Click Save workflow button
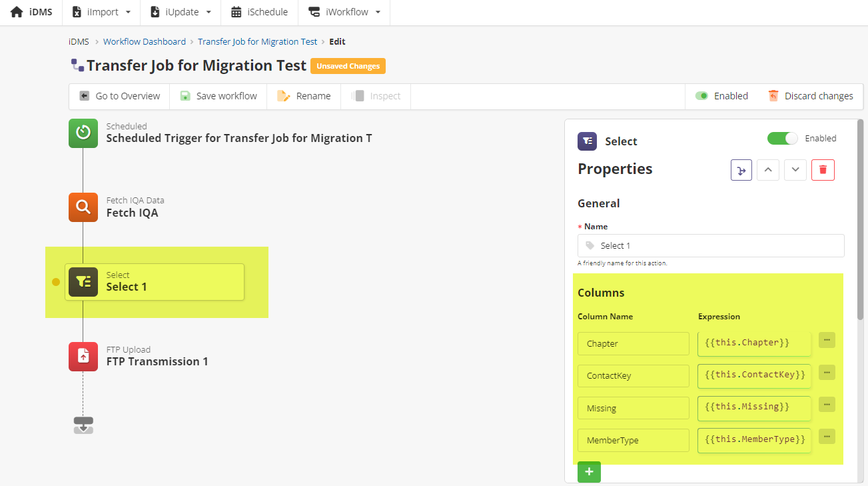This screenshot has width=868, height=486. [218, 96]
